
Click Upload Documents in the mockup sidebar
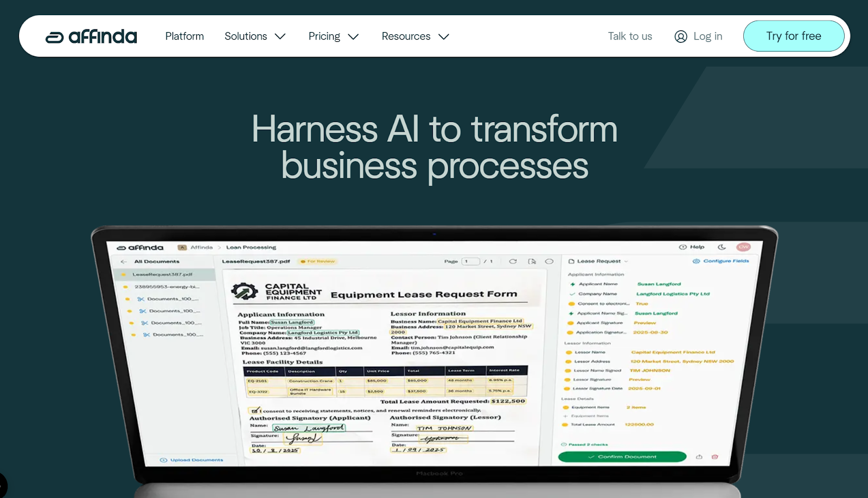pos(192,460)
